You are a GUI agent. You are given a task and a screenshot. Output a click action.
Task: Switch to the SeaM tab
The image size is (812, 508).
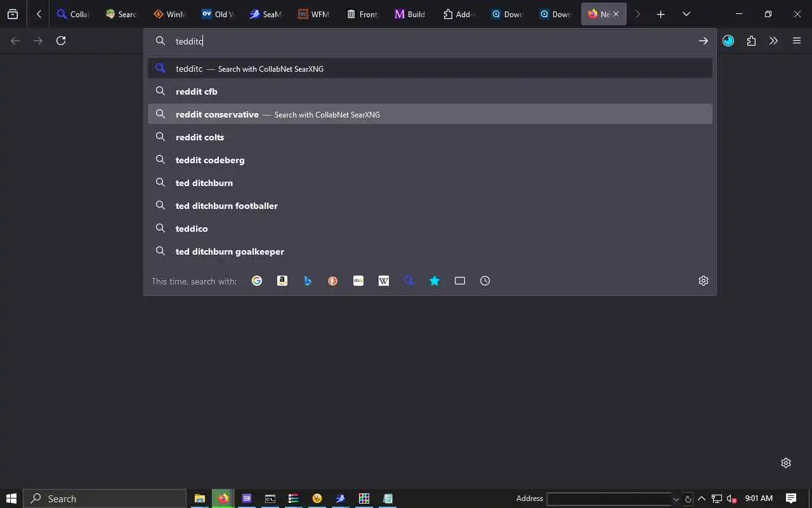(x=266, y=14)
